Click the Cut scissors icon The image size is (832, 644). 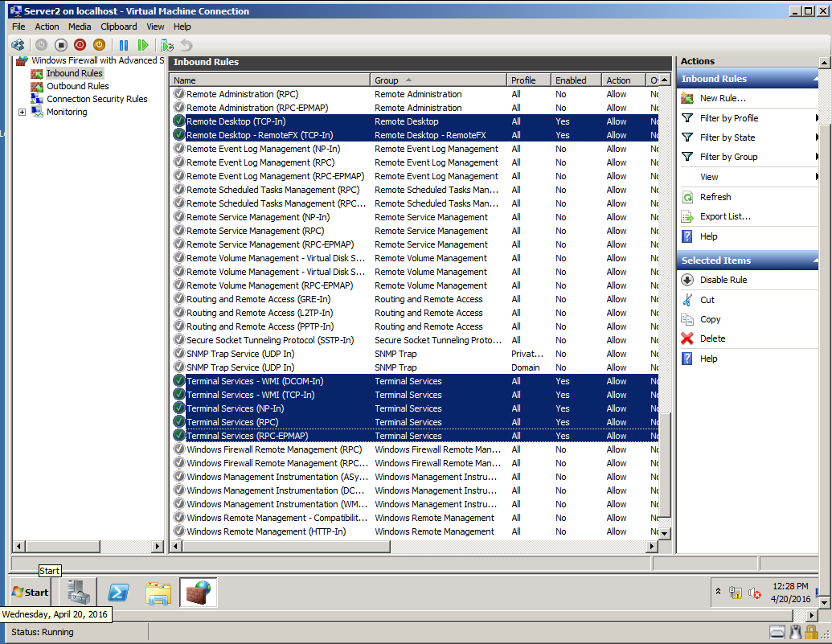(687, 300)
